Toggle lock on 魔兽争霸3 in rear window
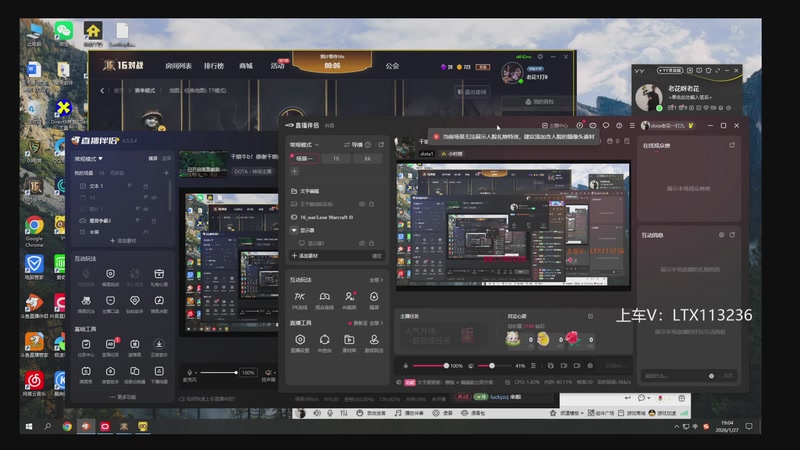 click(x=153, y=220)
